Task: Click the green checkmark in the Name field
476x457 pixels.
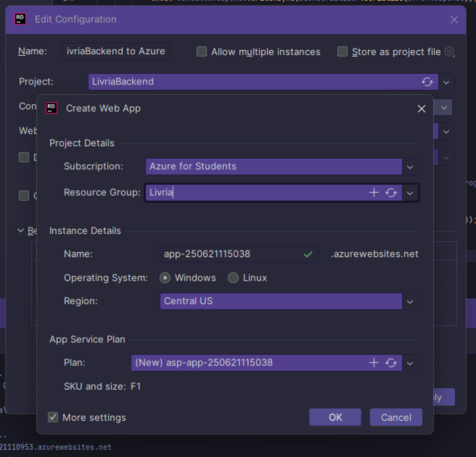Action: pos(308,254)
